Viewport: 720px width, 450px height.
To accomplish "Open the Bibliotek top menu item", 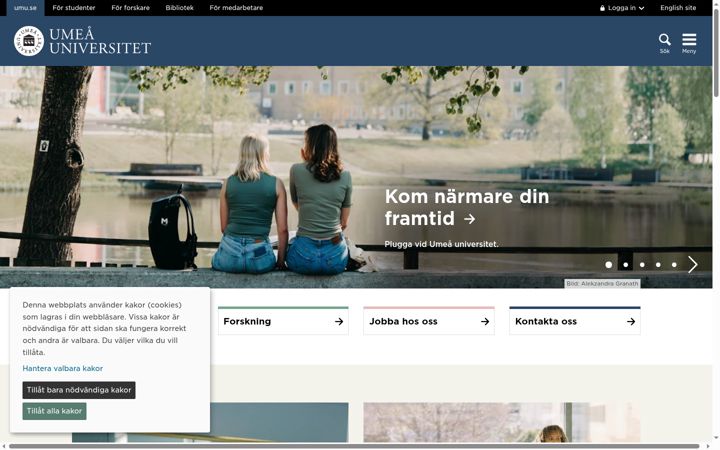I will tap(180, 8).
